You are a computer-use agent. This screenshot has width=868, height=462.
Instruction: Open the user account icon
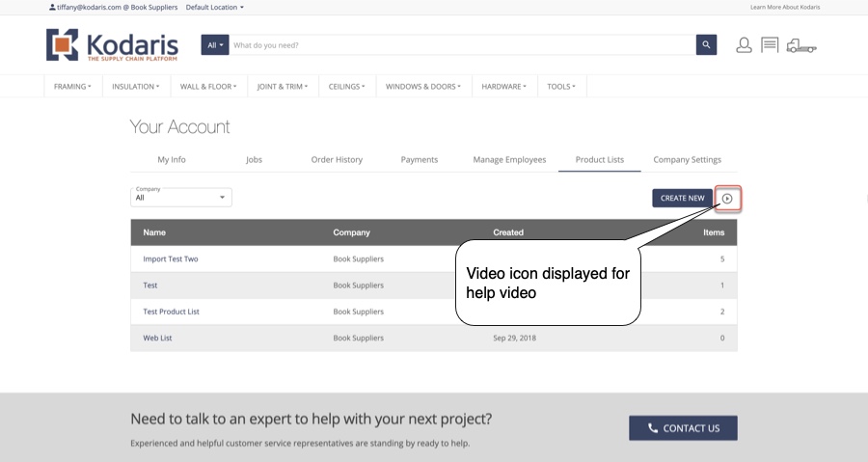(744, 44)
